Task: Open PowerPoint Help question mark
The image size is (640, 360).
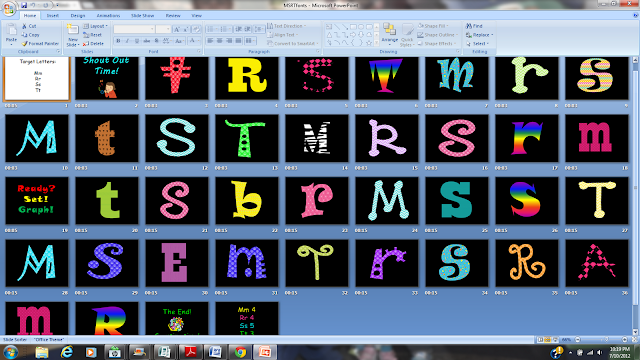Action: (x=636, y=15)
